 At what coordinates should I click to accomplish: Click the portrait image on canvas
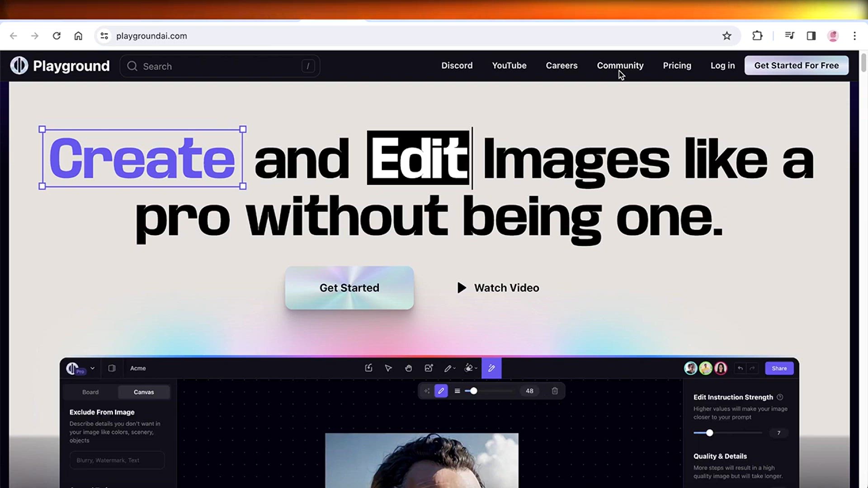tap(422, 460)
